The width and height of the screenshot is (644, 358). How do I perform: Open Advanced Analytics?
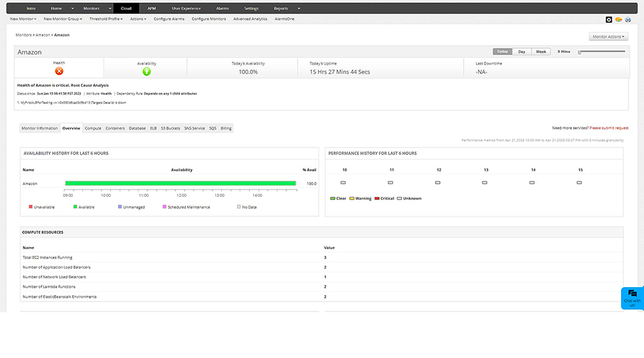click(250, 19)
